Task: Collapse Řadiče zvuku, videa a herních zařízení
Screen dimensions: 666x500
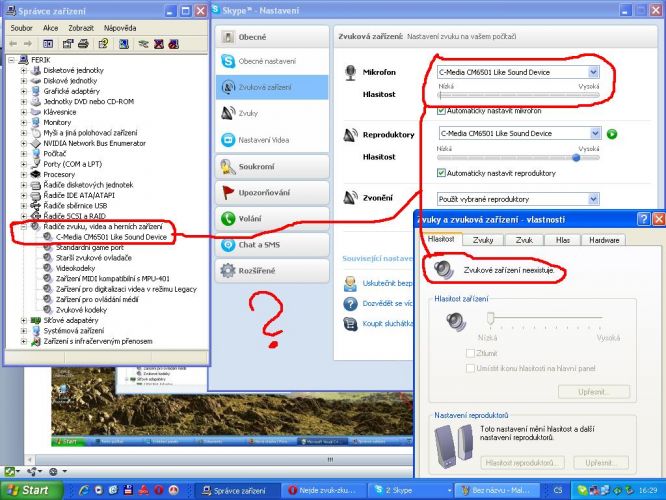Action: 24,226
